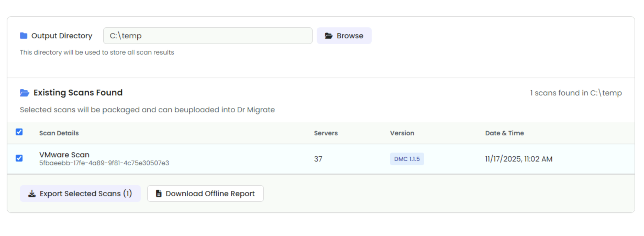Select the VMware Scan title text
This screenshot has width=644, height=236.
click(x=64, y=155)
